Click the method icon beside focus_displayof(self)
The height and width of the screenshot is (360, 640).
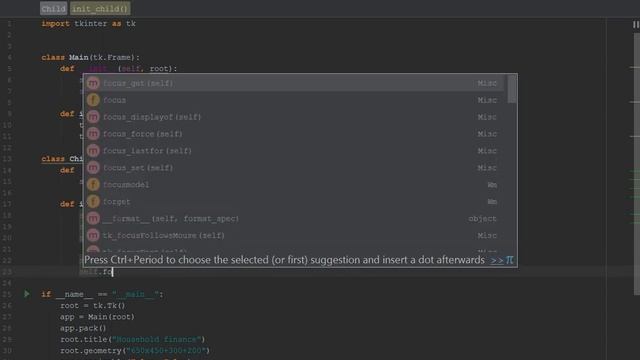[x=93, y=117]
